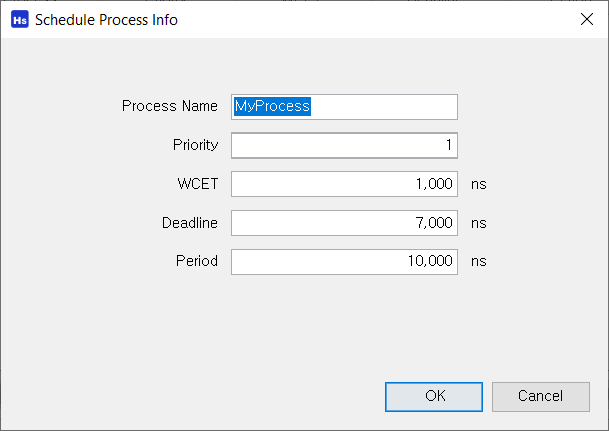Click the highlighted MyProcess text
609x431 pixels.
[x=272, y=106]
